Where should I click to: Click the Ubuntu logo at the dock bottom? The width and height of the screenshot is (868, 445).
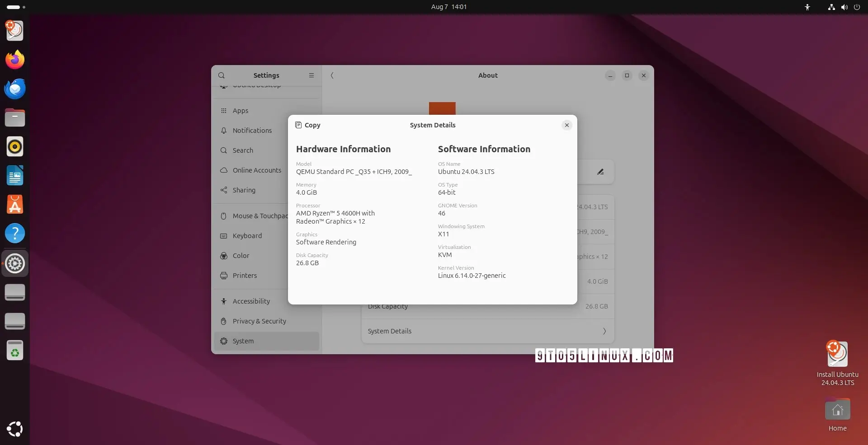point(15,429)
